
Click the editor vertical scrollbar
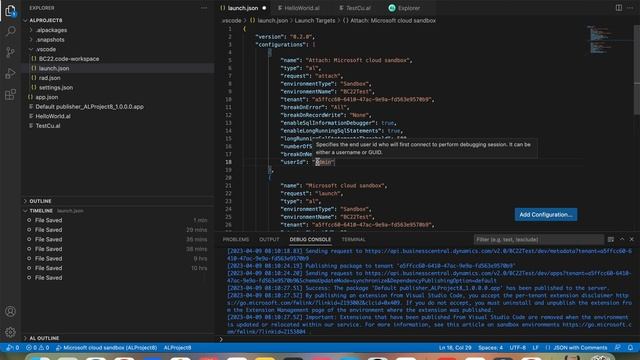[637, 69]
